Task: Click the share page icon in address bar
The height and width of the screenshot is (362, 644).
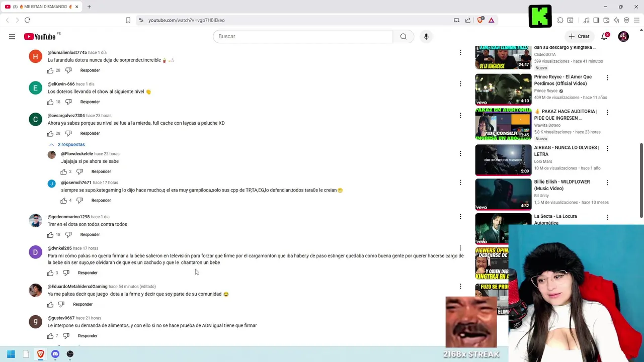Action: (468, 20)
